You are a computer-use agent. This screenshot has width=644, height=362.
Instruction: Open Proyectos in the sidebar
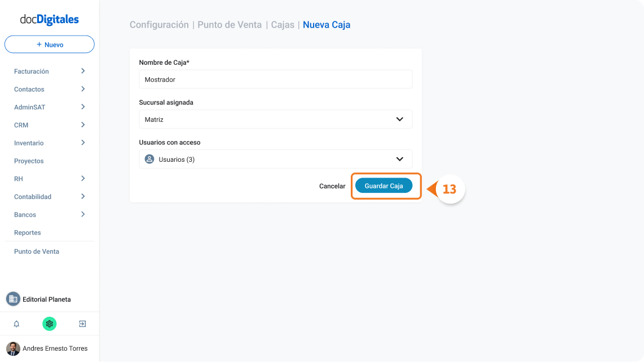29,161
